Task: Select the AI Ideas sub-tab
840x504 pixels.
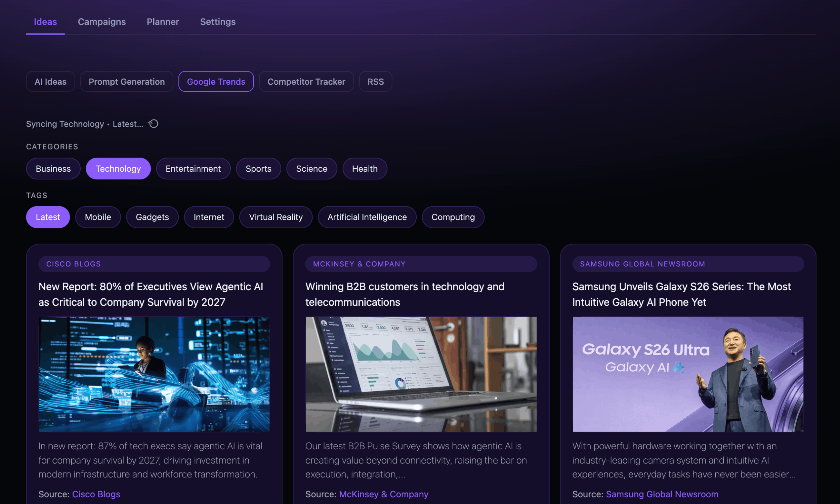Action: tap(51, 82)
